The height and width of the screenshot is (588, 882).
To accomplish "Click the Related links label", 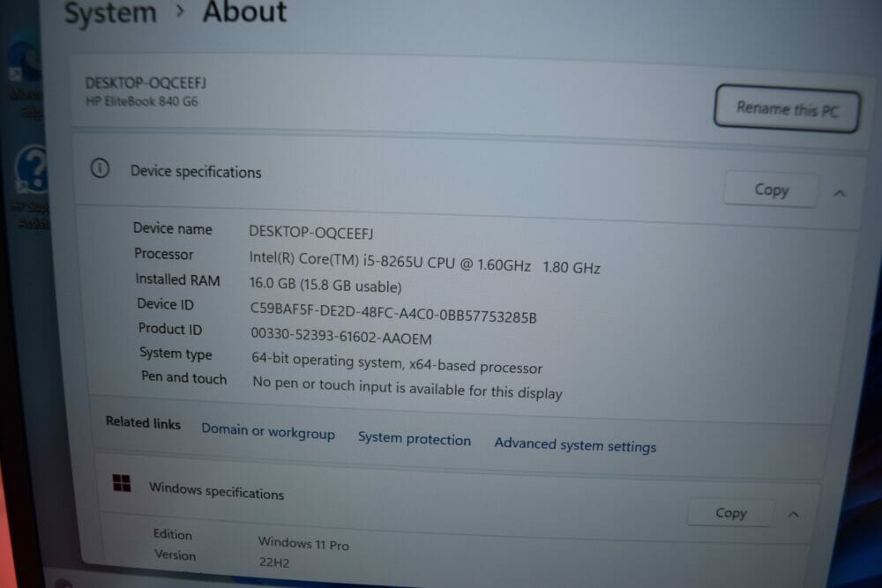I will pos(143,423).
